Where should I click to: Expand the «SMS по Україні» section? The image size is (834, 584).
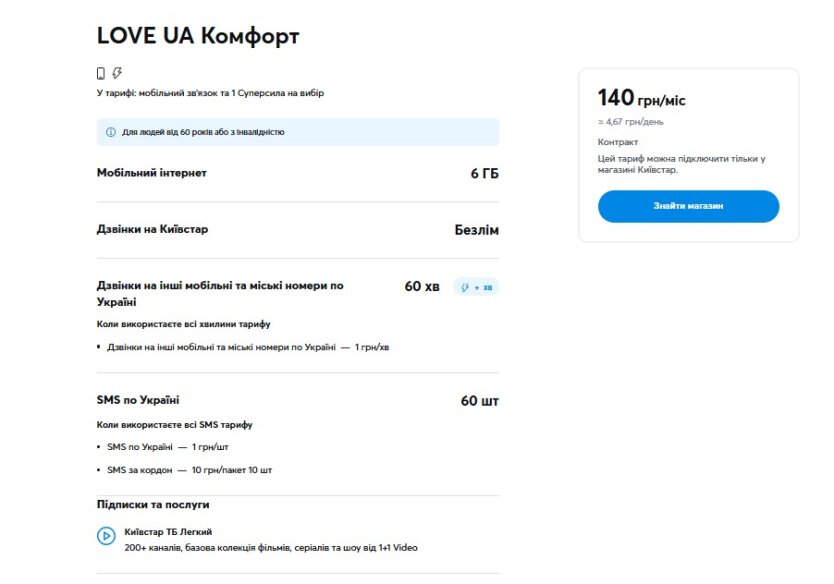click(x=145, y=399)
